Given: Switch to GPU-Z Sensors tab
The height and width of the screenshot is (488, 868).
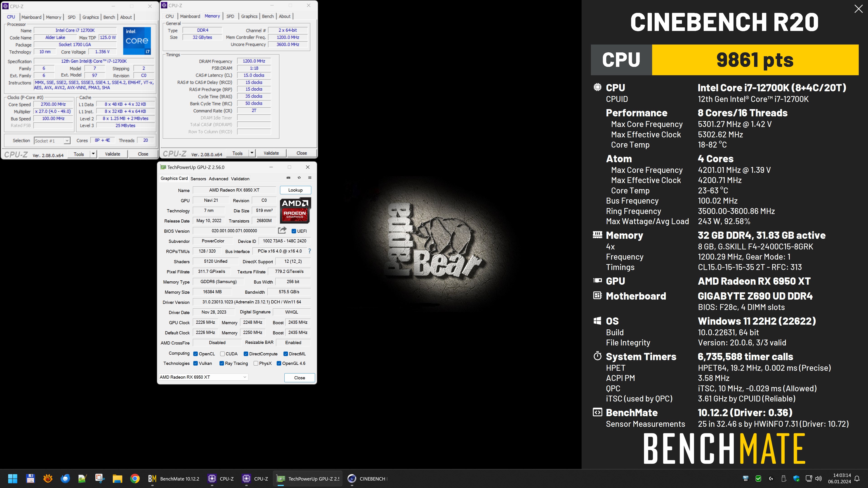Looking at the screenshot, I should pyautogui.click(x=198, y=178).
